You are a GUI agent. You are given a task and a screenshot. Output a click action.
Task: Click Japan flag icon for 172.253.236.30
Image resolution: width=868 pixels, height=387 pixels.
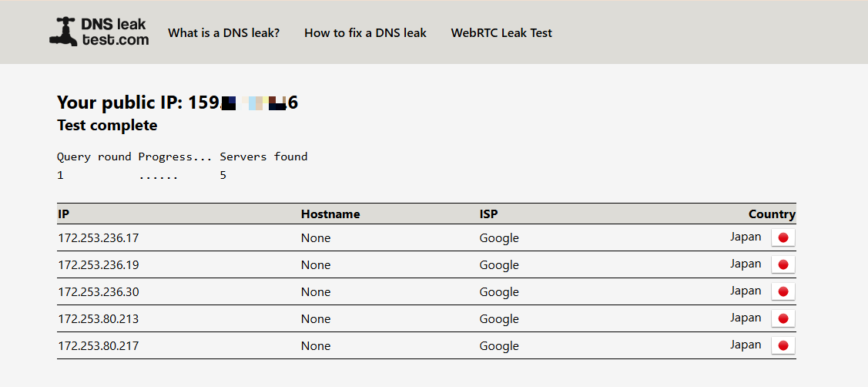point(783,291)
